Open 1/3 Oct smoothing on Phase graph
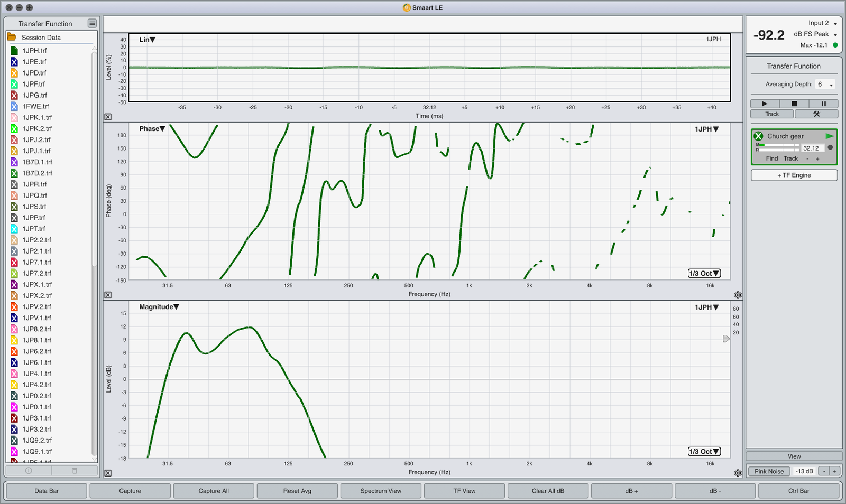Viewport: 846px width, 504px height. click(704, 273)
